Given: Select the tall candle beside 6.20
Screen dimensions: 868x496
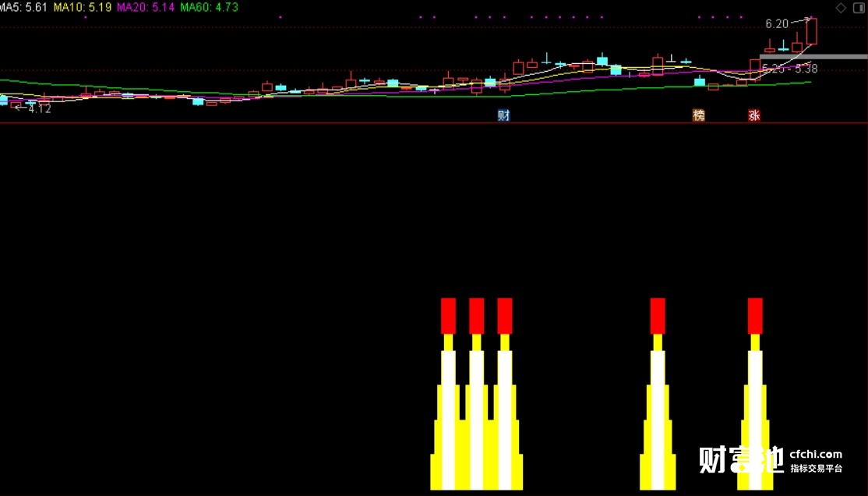Looking at the screenshot, I should pyautogui.click(x=812, y=31).
